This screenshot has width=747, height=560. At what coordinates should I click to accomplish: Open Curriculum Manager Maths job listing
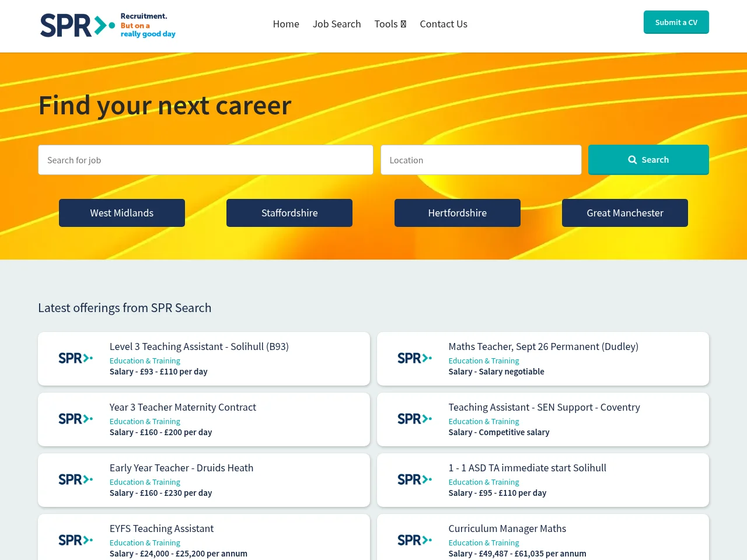click(507, 528)
